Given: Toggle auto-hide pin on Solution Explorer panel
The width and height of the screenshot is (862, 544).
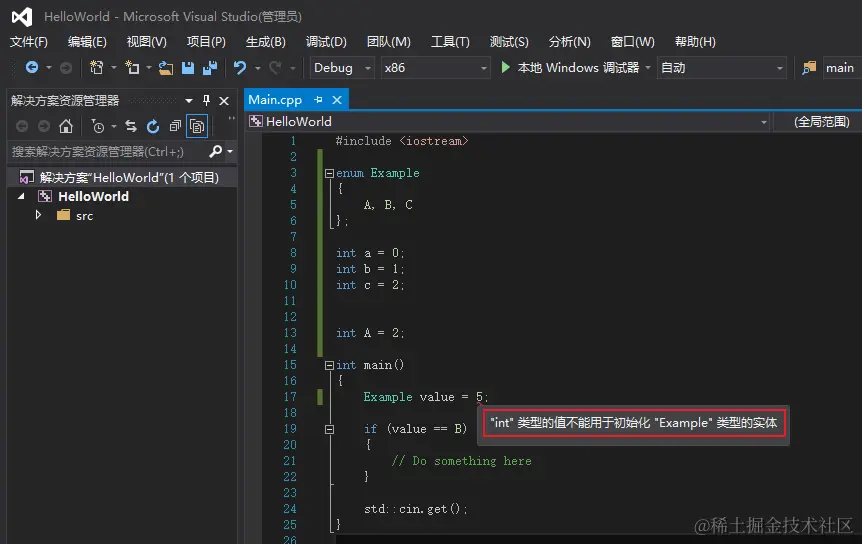Looking at the screenshot, I should (206, 101).
